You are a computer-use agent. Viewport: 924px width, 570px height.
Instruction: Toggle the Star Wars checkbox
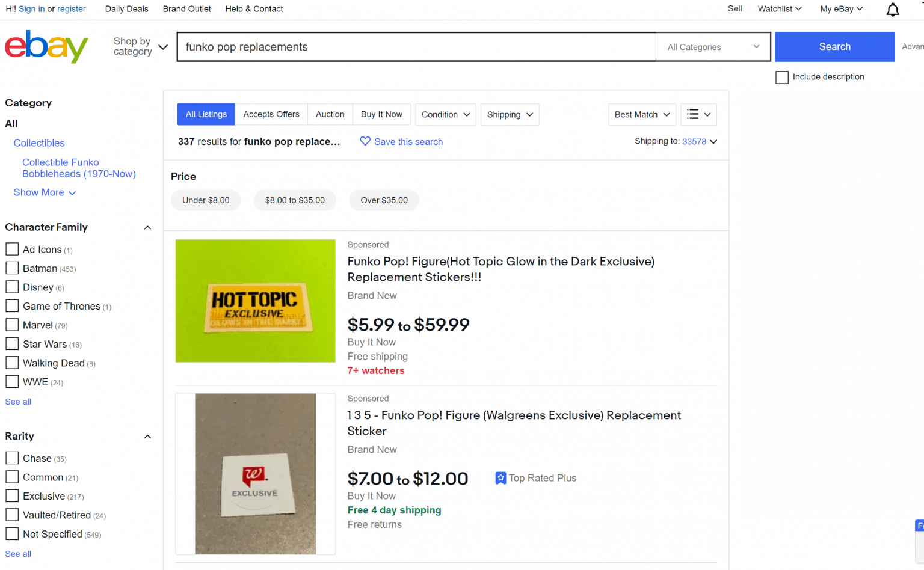[12, 343]
